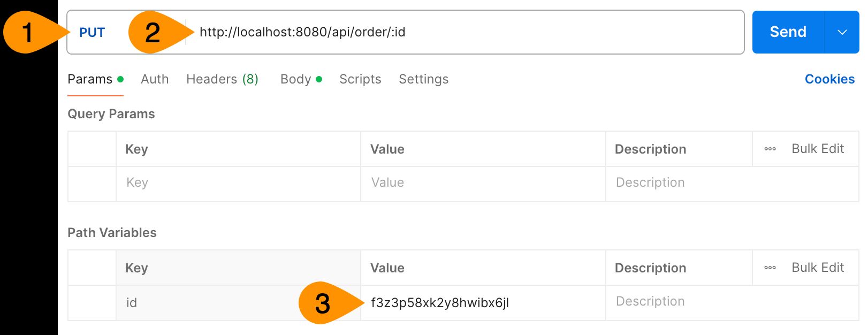The image size is (868, 335).
Task: Open the Cookies link
Action: pos(829,79)
